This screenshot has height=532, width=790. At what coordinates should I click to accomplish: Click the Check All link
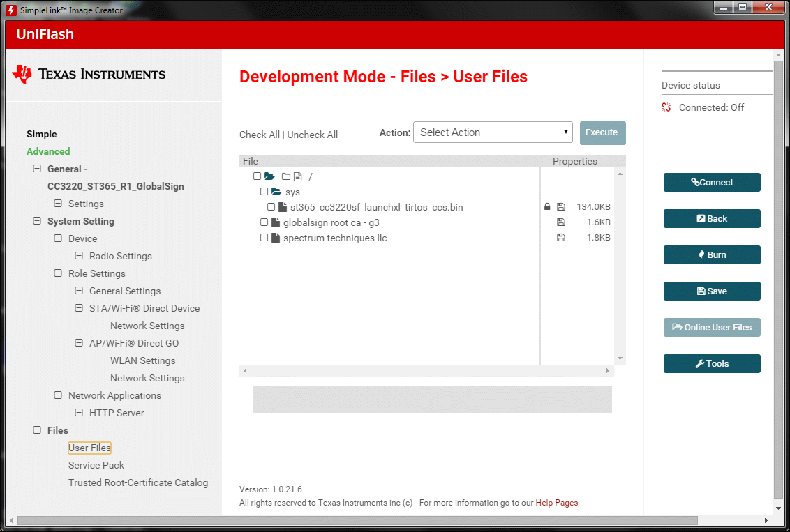(x=260, y=135)
